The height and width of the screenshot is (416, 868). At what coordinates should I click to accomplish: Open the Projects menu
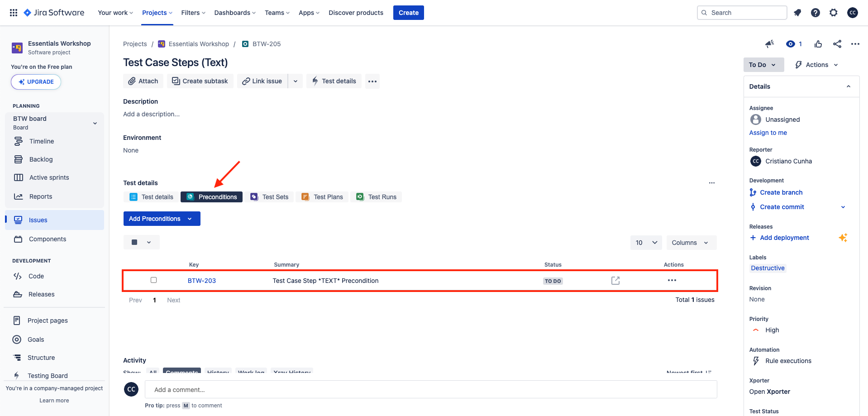[157, 13]
